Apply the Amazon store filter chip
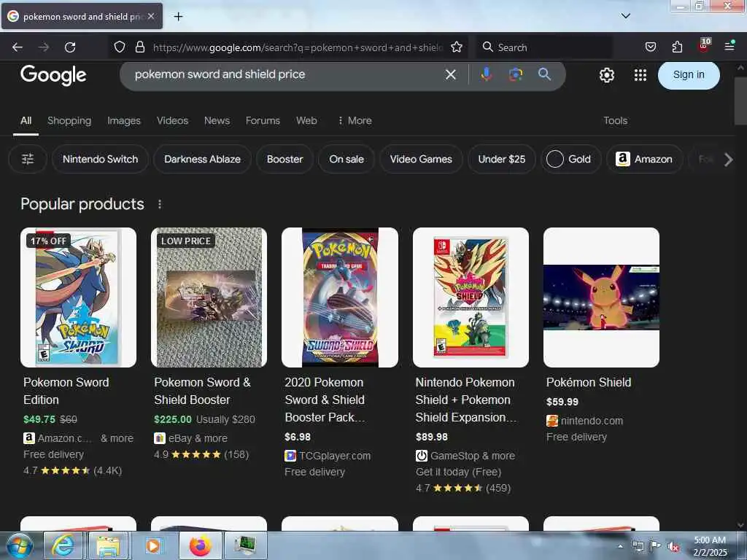This screenshot has width=747, height=560. click(x=645, y=159)
